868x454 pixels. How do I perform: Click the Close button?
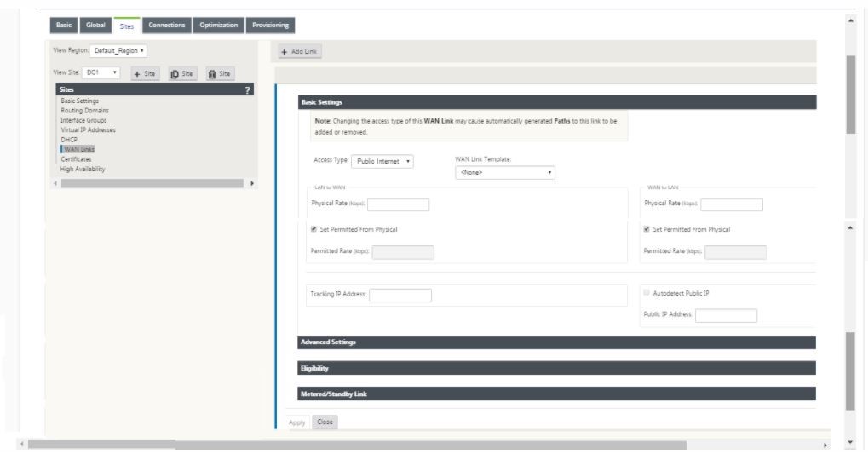tap(325, 422)
